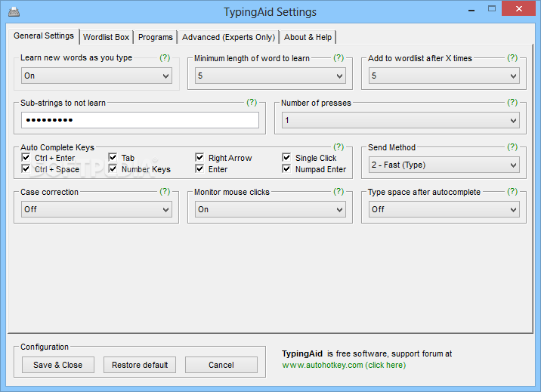Open the About & Help tab
The image size is (541, 392).
(x=308, y=37)
